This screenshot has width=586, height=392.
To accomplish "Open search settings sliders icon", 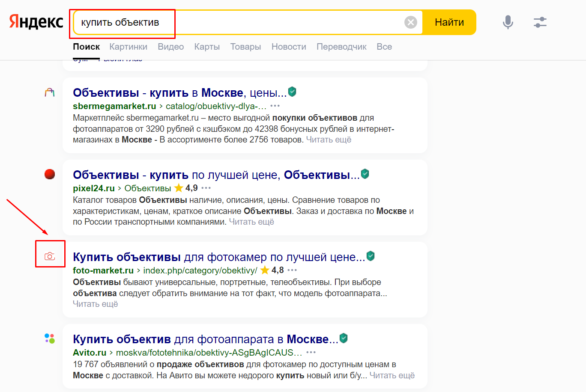I will coord(540,22).
